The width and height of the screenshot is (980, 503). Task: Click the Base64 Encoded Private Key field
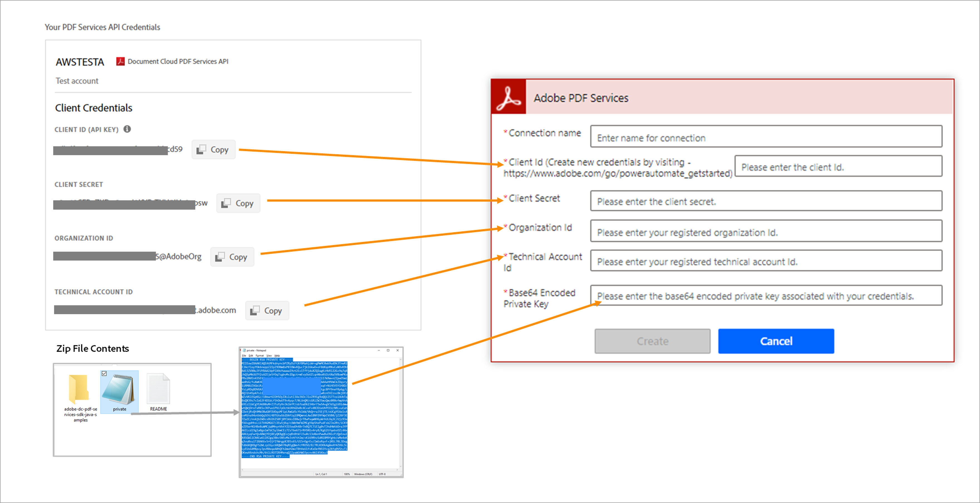(765, 296)
